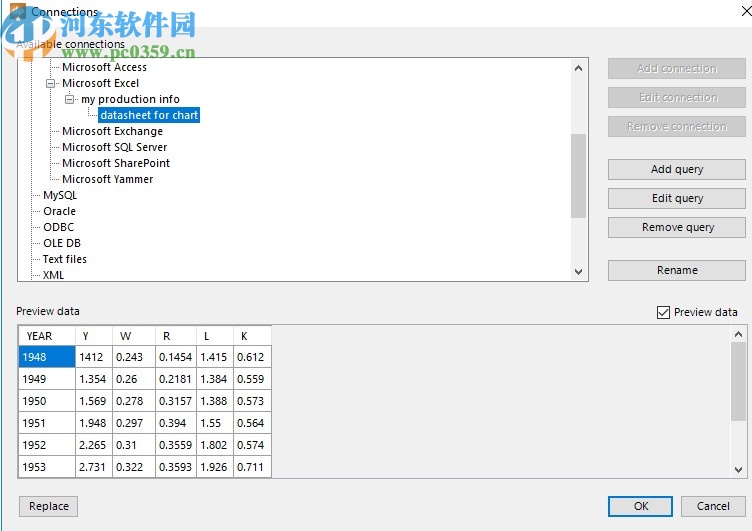Click cell with value 2.731
The width and height of the screenshot is (752, 531).
[94, 467]
